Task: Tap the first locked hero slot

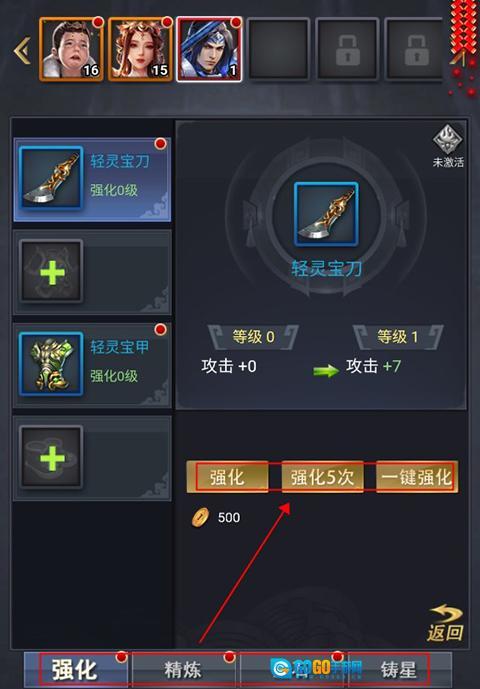Action: 347,49
